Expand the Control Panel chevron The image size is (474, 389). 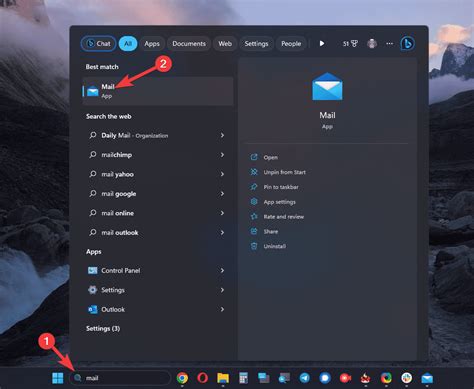tap(222, 270)
